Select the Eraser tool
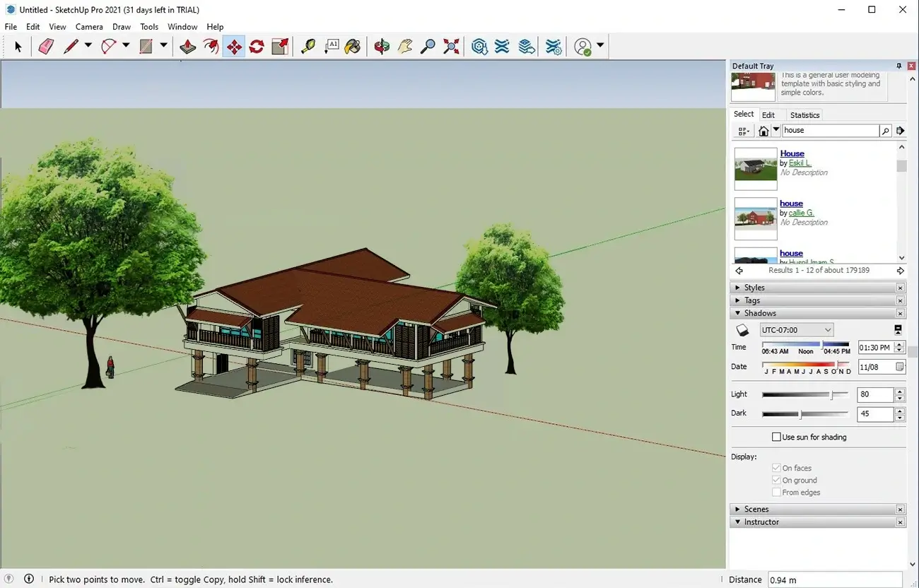This screenshot has width=919, height=588. (x=45, y=46)
